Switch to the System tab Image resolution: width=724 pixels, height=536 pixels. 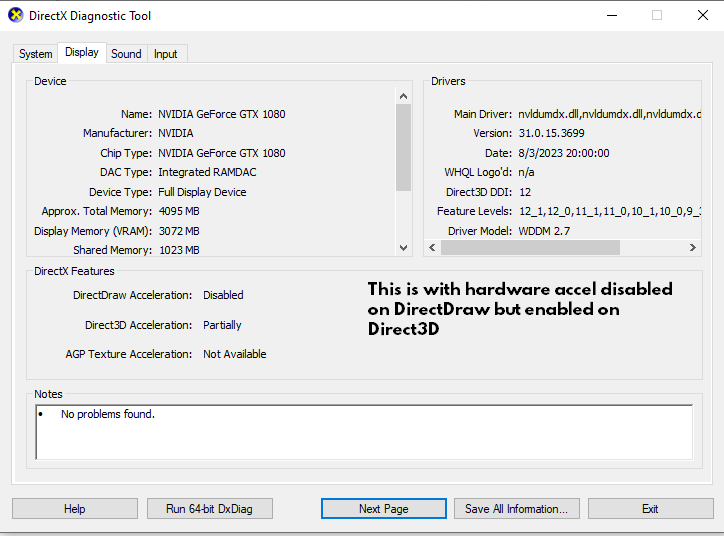36,54
